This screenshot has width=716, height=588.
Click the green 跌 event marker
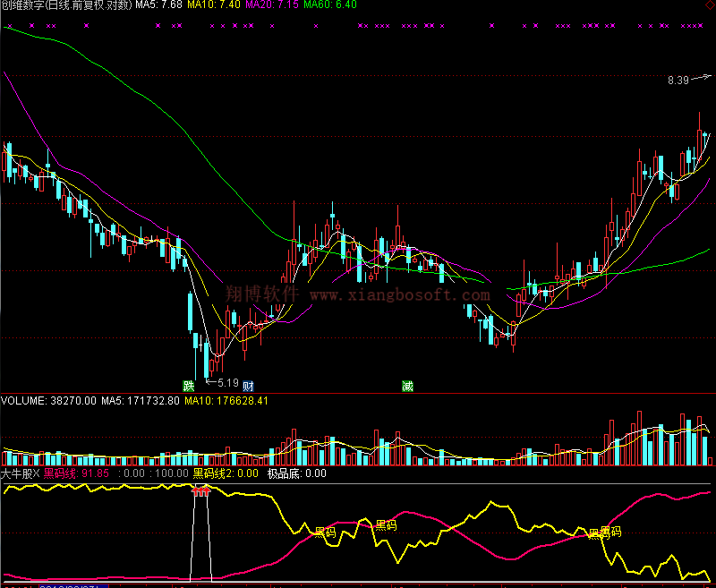click(188, 387)
